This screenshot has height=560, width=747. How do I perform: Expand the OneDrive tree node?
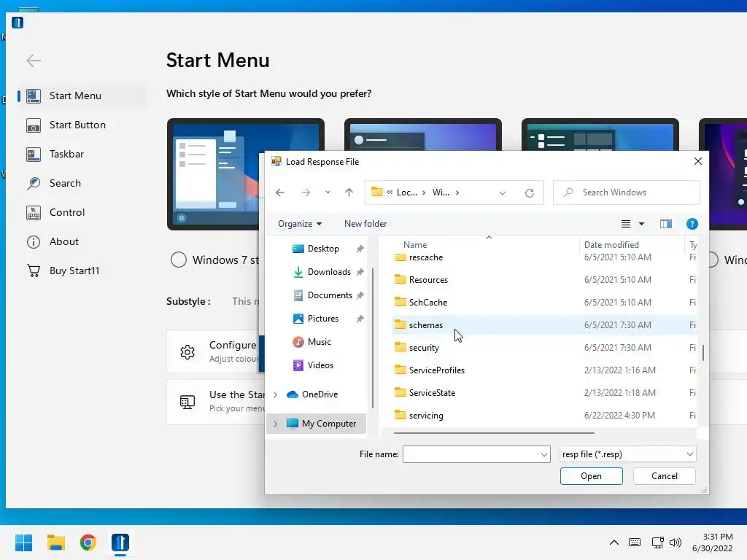click(275, 394)
